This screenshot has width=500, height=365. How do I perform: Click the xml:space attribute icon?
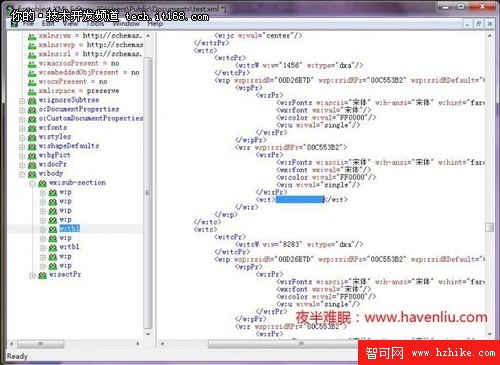pos(32,91)
